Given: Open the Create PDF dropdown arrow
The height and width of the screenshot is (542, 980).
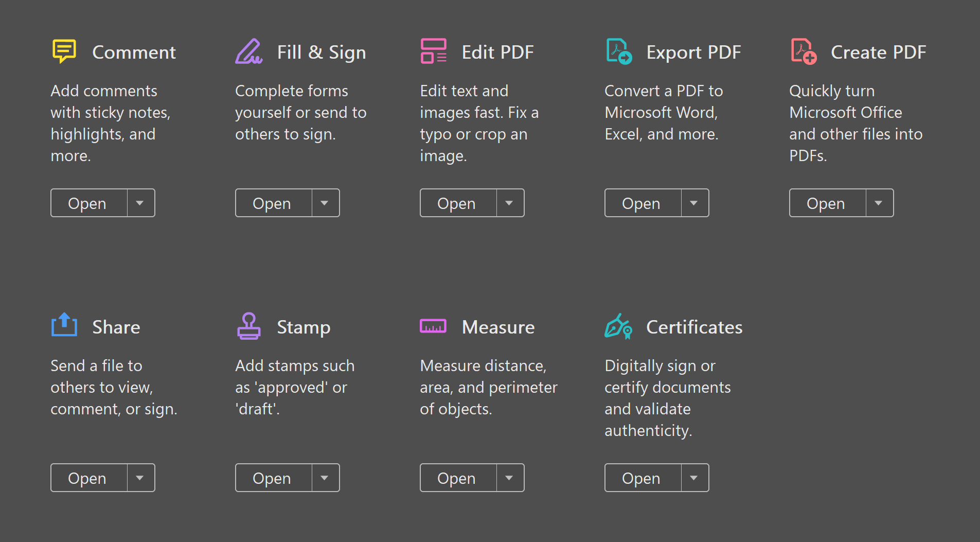Looking at the screenshot, I should (879, 203).
